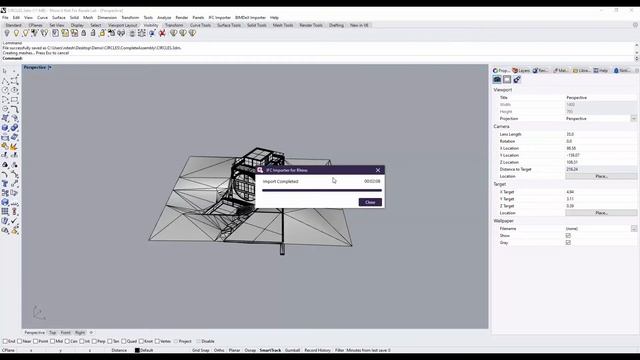Switch to the Front viewport tab
This screenshot has height=360, width=640.
pos(65,333)
